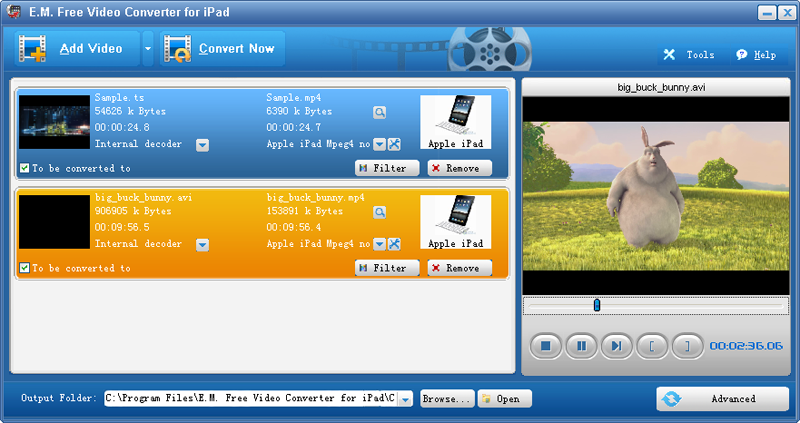Expand the Internal decoder dropdown for big_buck_bunny.avi
Screen dimensions: 800x423
coord(203,245)
